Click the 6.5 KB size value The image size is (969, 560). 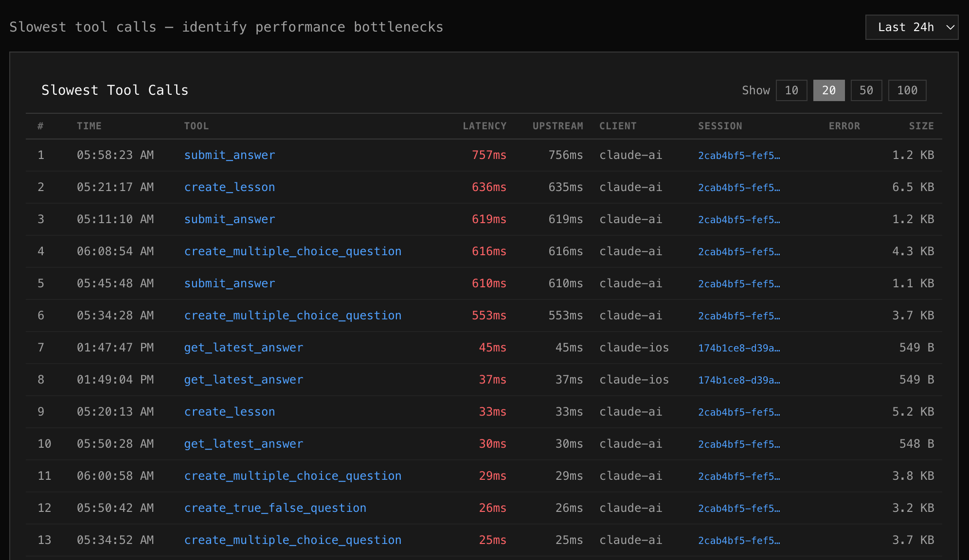pyautogui.click(x=913, y=187)
